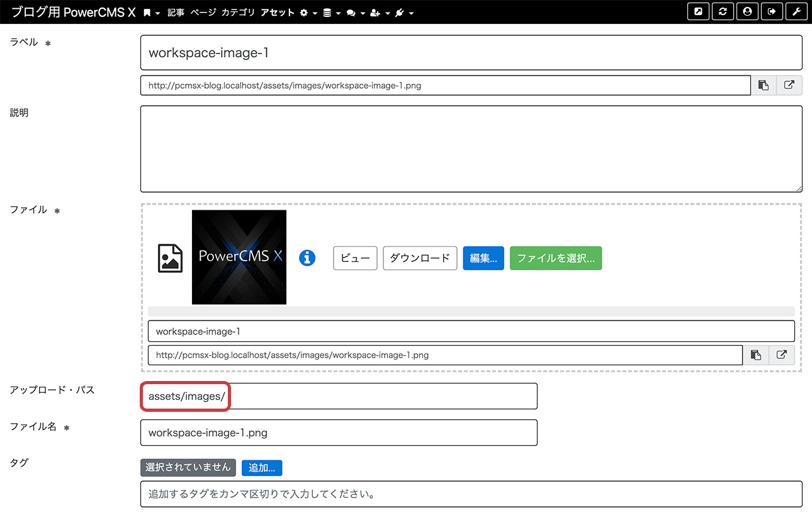The width and height of the screenshot is (812, 517).
Task: Click the file URL field in file box
Action: [446, 355]
